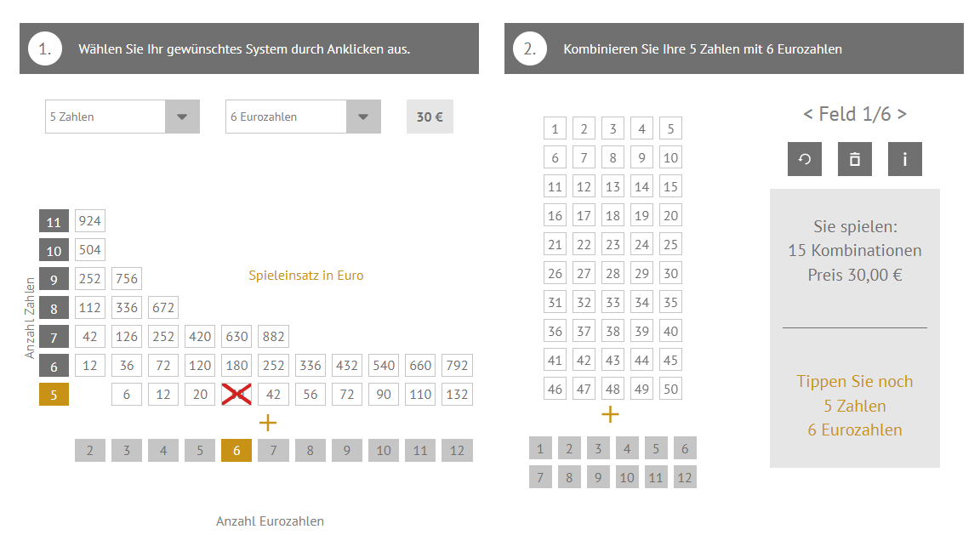Screen dimensions: 980x535
Task: Click the undo/reset arrow icon
Action: click(805, 159)
